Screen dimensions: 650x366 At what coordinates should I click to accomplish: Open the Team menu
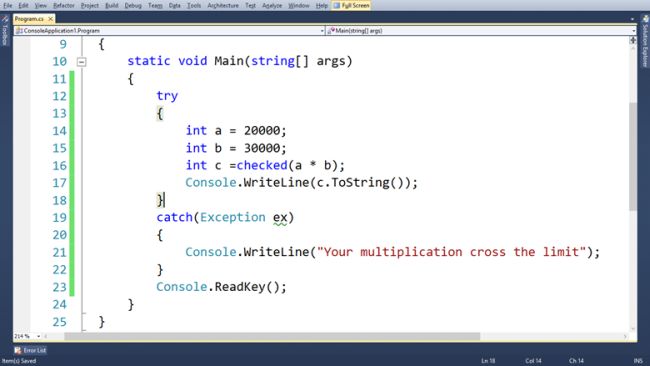tap(155, 5)
